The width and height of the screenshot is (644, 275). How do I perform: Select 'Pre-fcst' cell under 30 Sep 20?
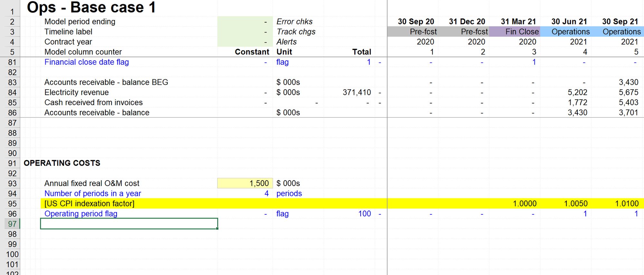pyautogui.click(x=412, y=32)
